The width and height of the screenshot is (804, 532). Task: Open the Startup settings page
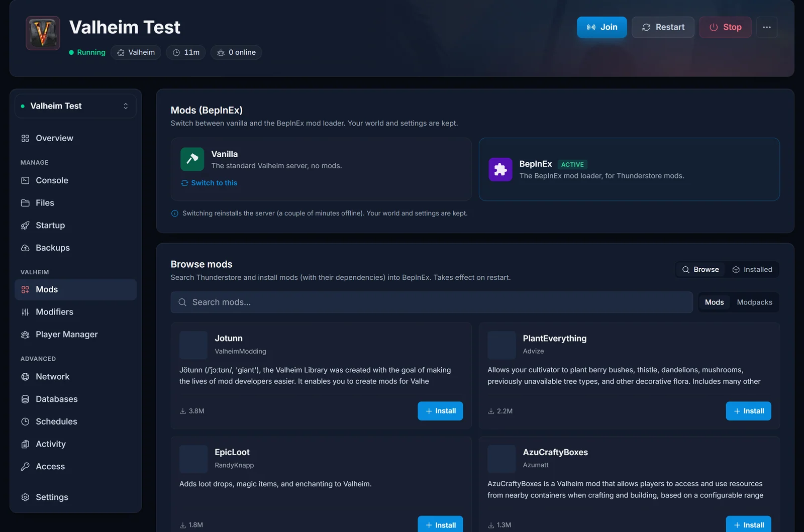click(x=75, y=226)
